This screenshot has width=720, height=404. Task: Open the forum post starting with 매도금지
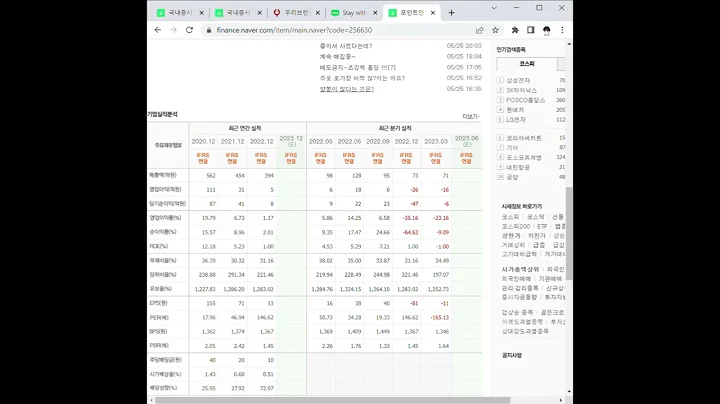(358, 67)
